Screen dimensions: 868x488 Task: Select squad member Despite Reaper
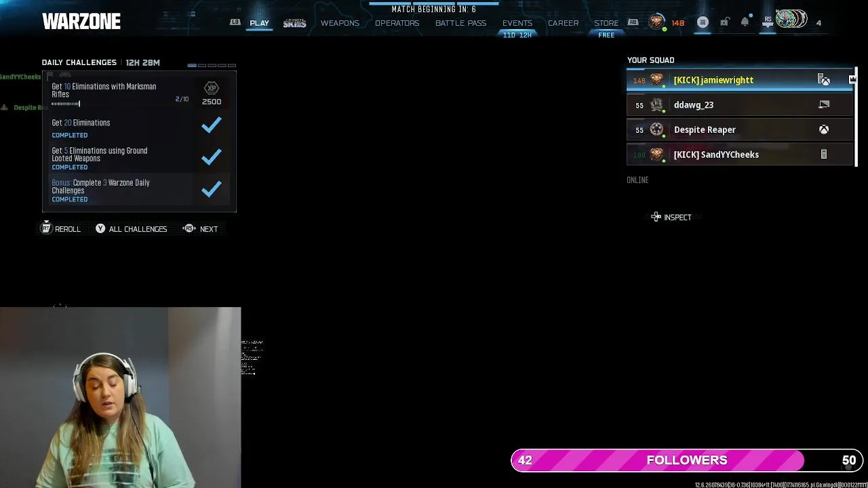(x=739, y=129)
